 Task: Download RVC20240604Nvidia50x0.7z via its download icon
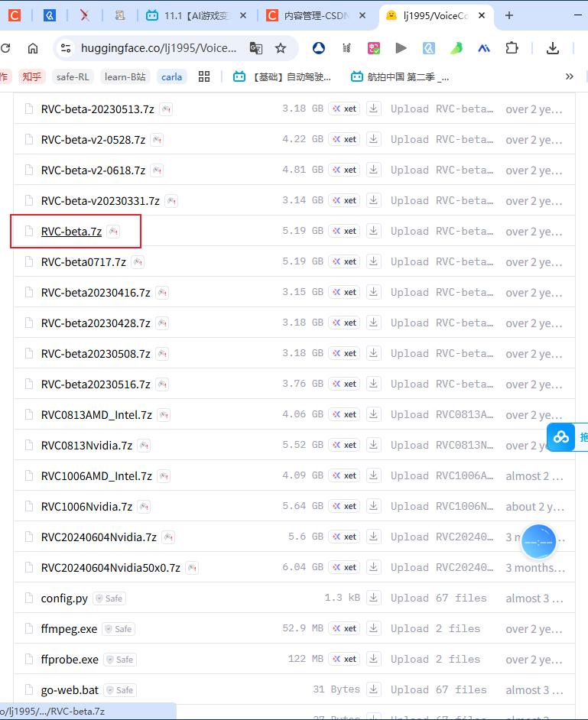373,567
